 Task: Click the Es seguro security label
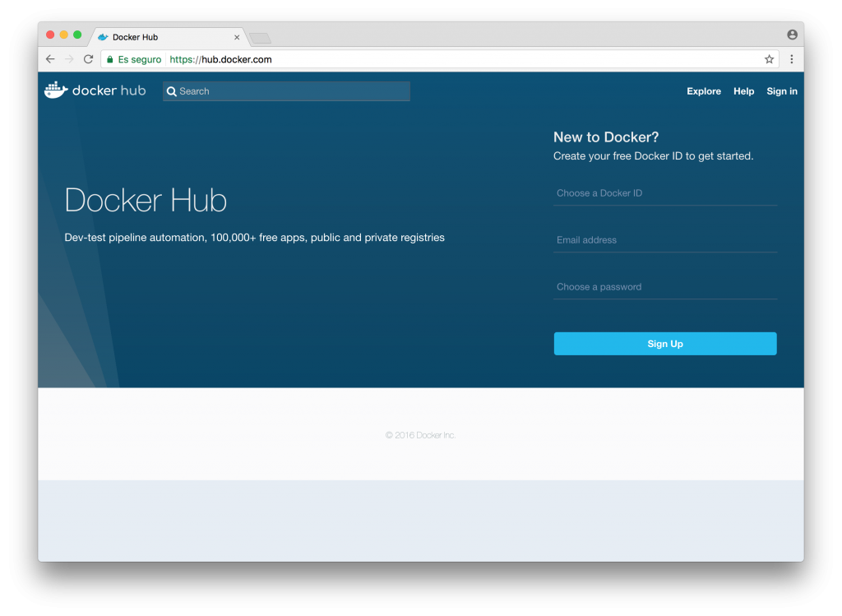pos(140,59)
